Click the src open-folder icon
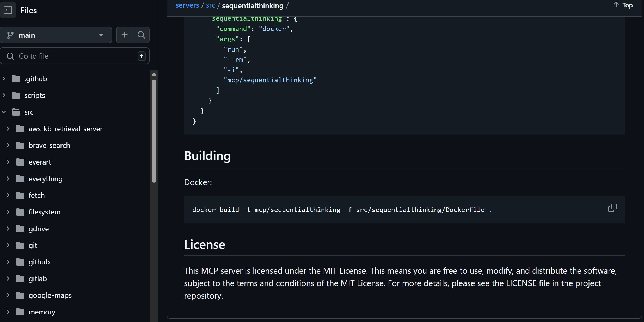This screenshot has width=644, height=322. (x=16, y=112)
